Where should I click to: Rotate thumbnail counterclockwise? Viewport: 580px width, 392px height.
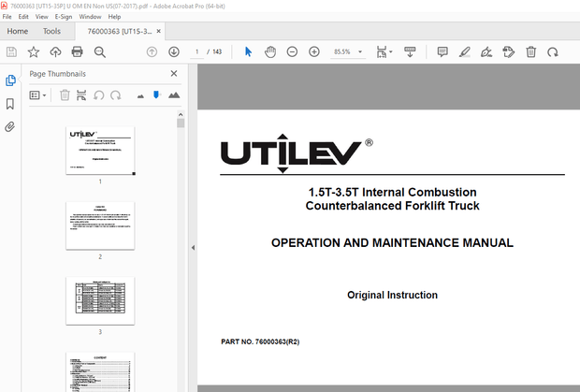tap(99, 95)
